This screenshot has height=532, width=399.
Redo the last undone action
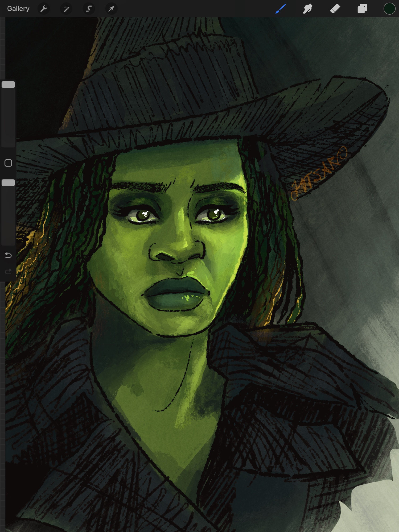pos(8,272)
